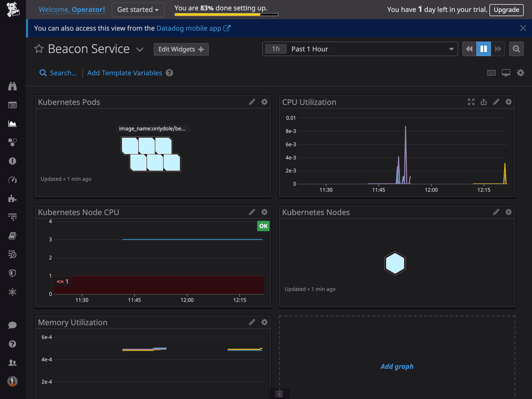Star the Beacon Service dashboard

pyautogui.click(x=39, y=49)
